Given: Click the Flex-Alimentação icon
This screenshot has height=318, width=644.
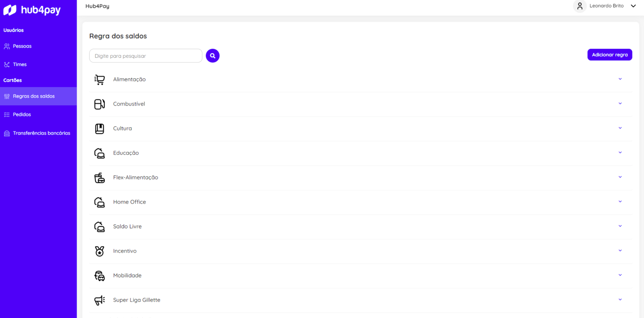Looking at the screenshot, I should (100, 177).
